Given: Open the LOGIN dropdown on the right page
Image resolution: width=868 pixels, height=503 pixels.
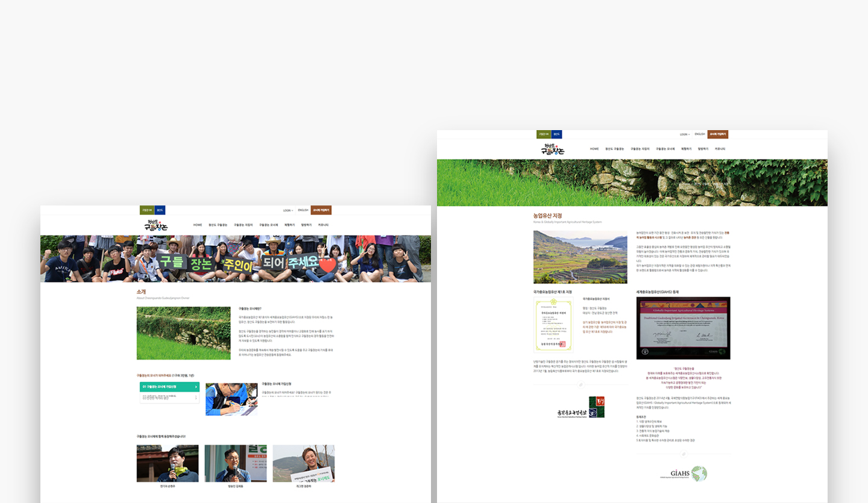Looking at the screenshot, I should 684,134.
